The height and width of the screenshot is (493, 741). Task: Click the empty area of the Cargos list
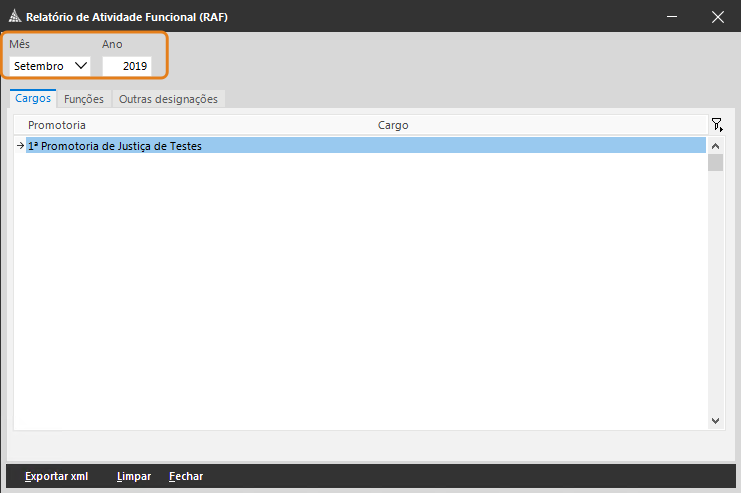click(x=361, y=291)
